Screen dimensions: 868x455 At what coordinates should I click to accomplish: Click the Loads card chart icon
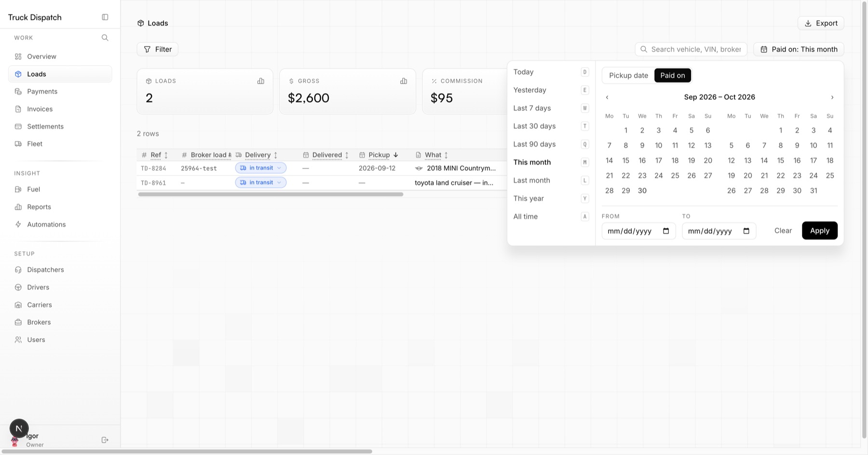click(x=261, y=81)
